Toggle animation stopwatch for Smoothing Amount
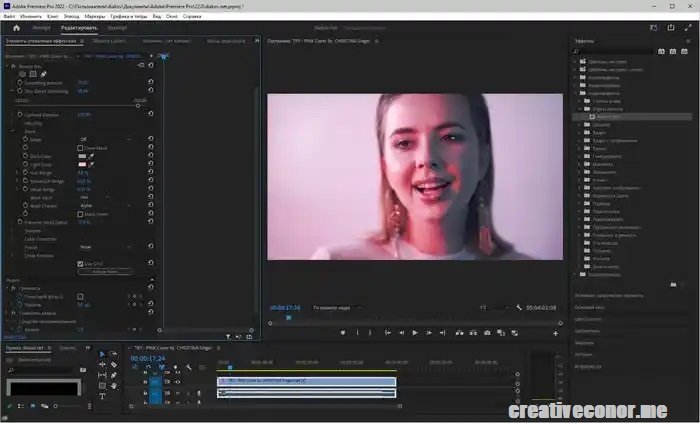 pos(20,83)
